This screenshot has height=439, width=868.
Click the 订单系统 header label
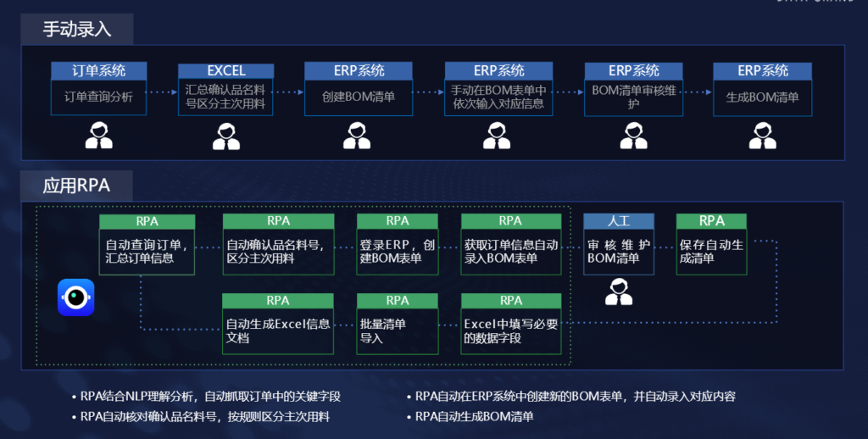pos(99,70)
